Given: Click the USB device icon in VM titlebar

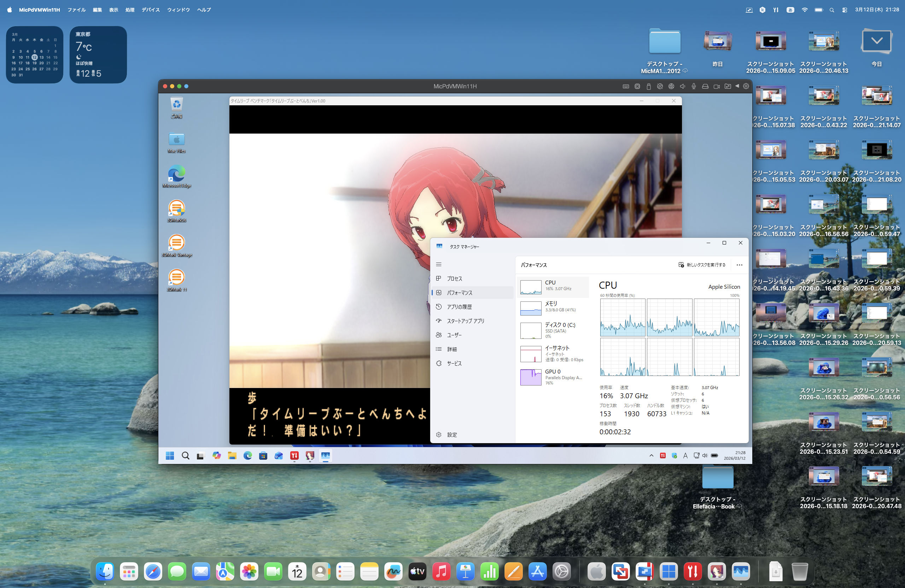Looking at the screenshot, I should tap(649, 86).
